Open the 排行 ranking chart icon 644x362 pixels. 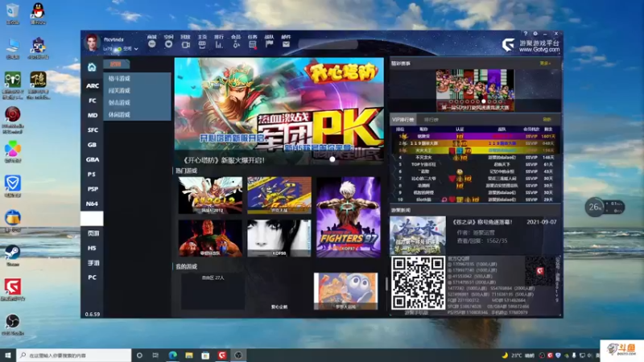pos(219,44)
